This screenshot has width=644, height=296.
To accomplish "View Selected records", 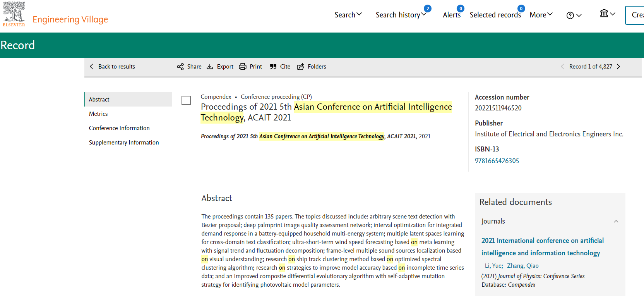I will pos(495,15).
